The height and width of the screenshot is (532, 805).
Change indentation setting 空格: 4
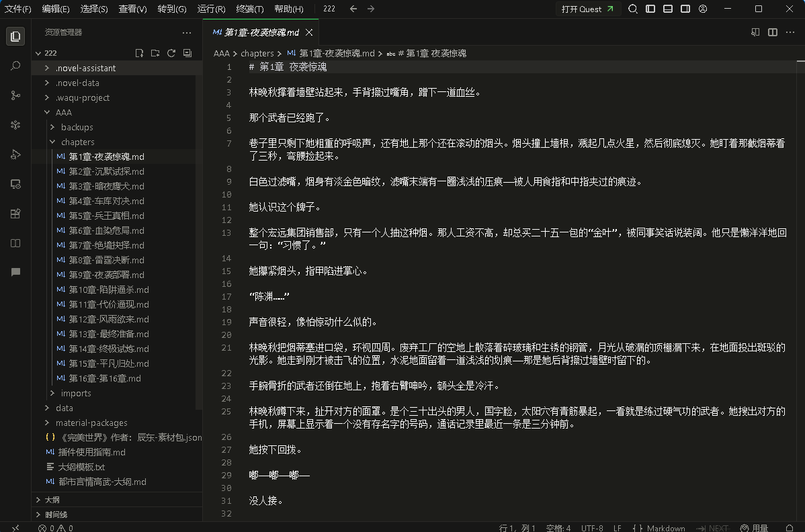point(558,528)
